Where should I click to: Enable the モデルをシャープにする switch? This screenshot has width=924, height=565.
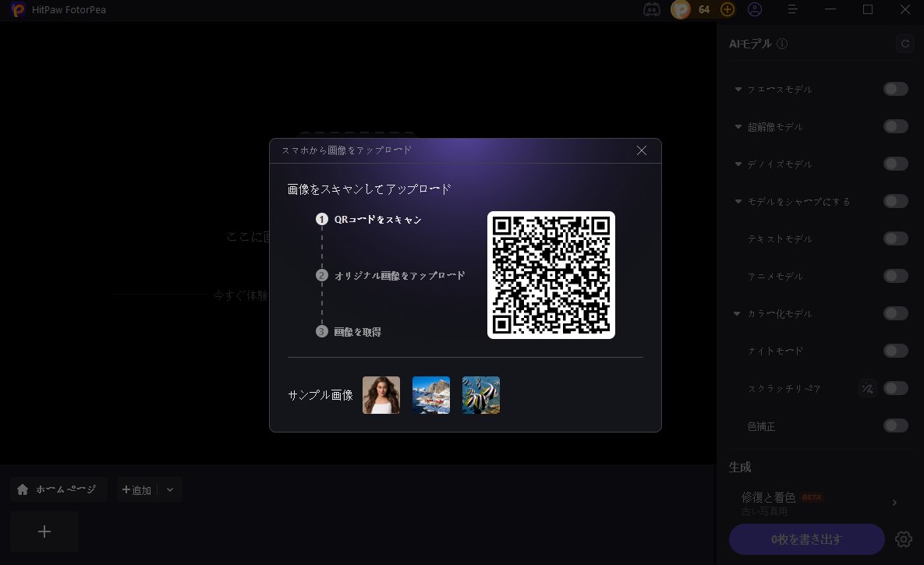pos(896,202)
